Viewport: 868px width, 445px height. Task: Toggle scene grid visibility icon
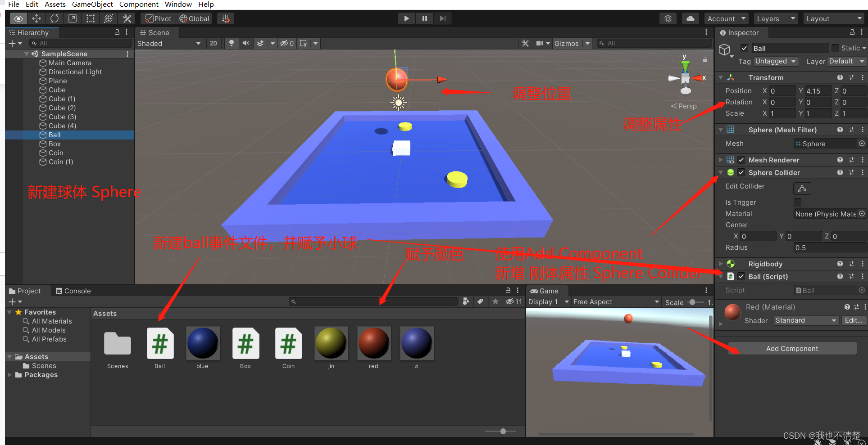(x=303, y=43)
